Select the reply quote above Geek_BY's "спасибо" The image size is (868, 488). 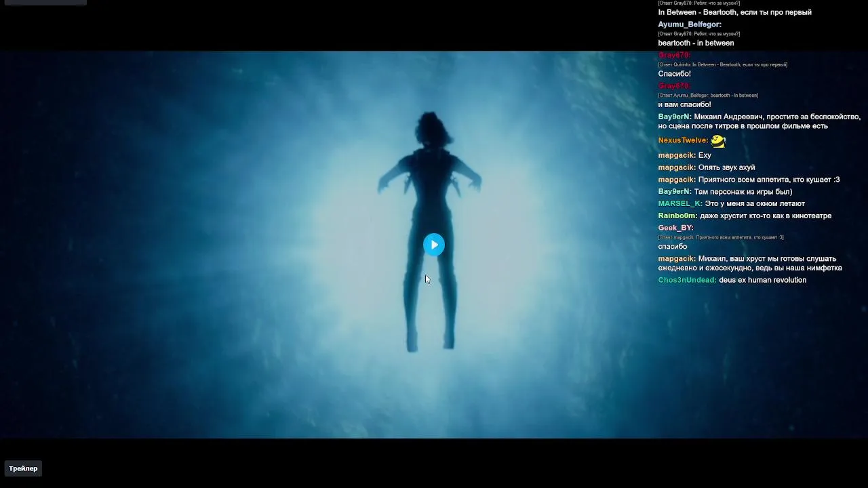pyautogui.click(x=721, y=237)
